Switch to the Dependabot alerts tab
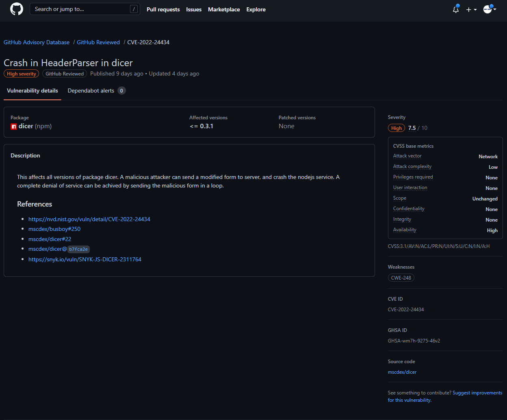507x420 pixels. (x=97, y=90)
